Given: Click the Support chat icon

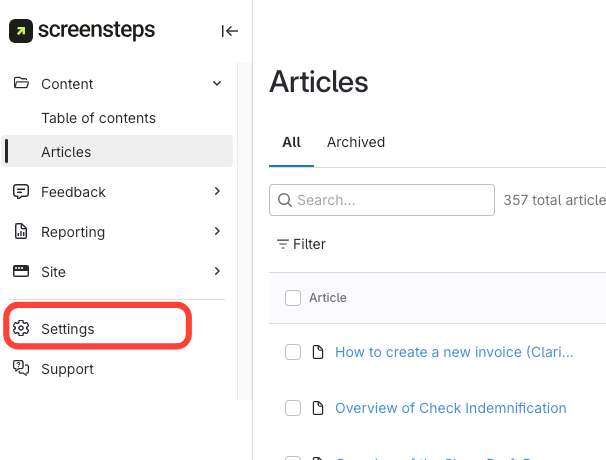Looking at the screenshot, I should (x=21, y=368).
